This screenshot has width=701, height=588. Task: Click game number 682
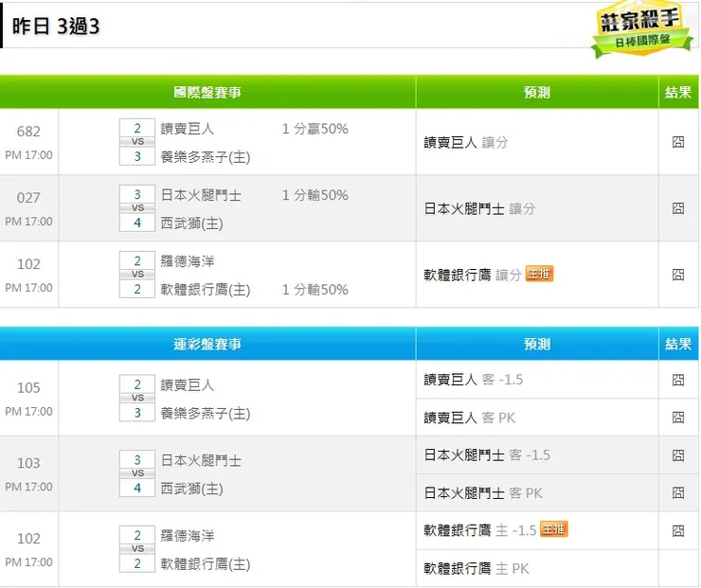[28, 131]
